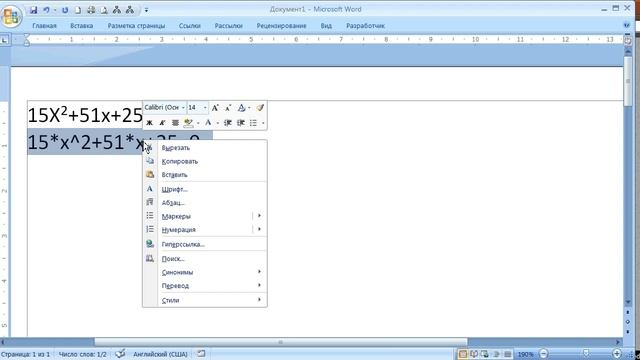Image resolution: width=640 pixels, height=360 pixels.
Task: Create new blank document icon
Action: (x=78, y=10)
